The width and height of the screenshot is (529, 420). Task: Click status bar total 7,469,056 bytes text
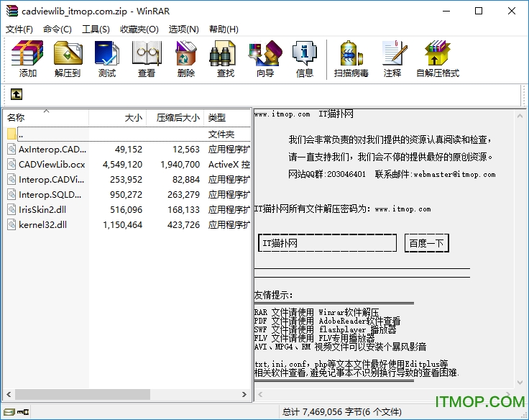(341, 412)
